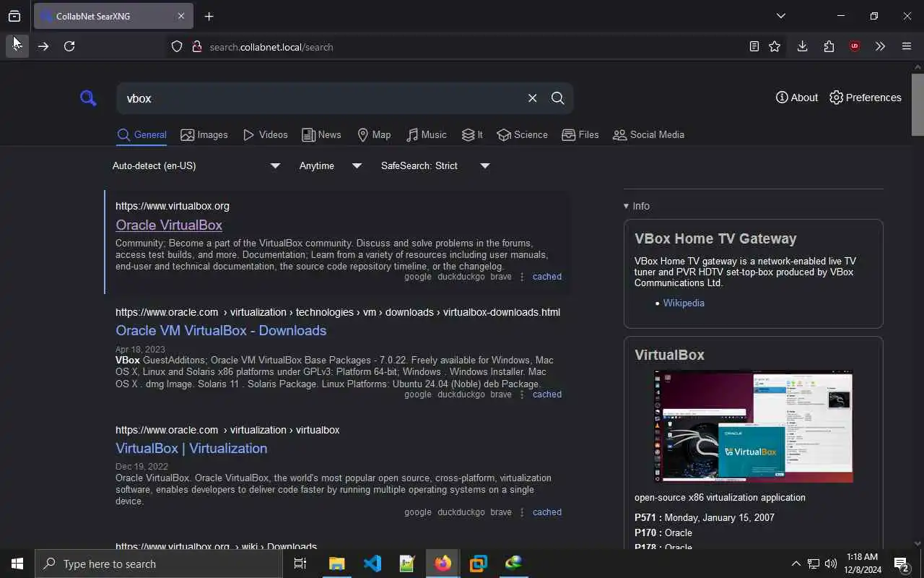Open Wikipedia link in VBox infobox
This screenshot has height=578, width=924.
[684, 303]
